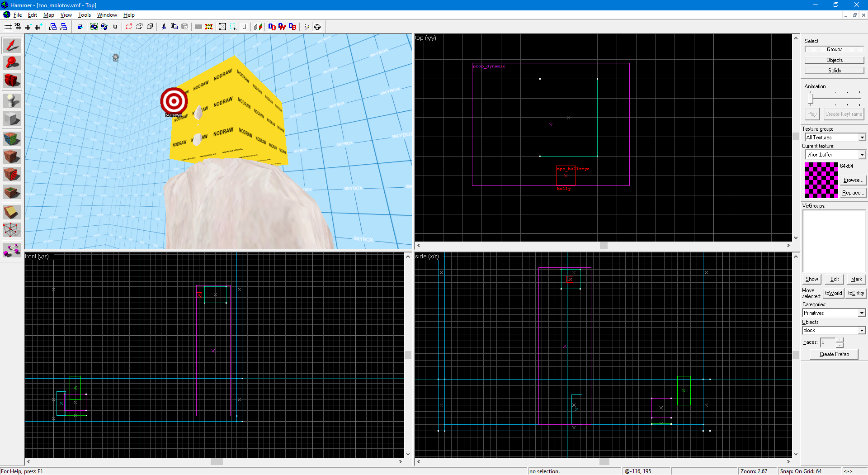Click the Faces input field

[828, 342]
